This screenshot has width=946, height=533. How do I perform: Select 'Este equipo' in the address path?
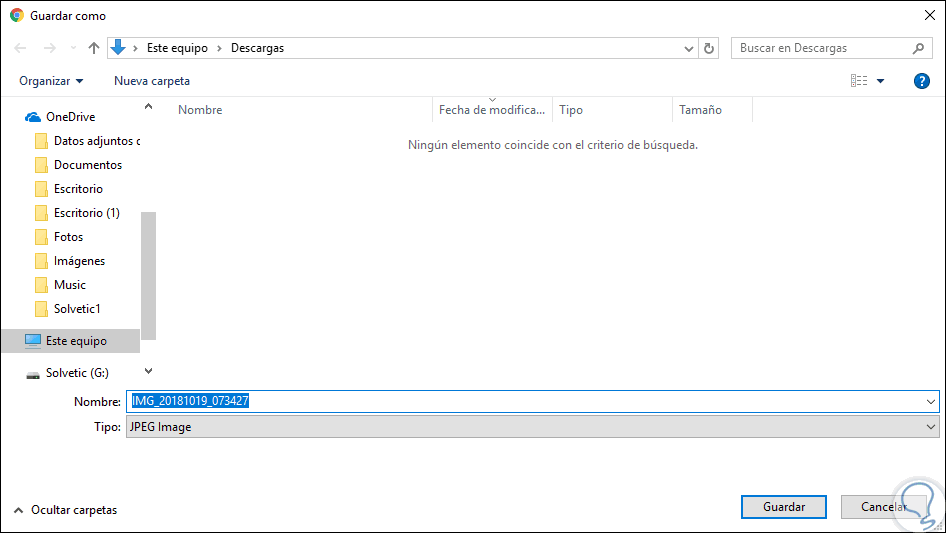177,48
